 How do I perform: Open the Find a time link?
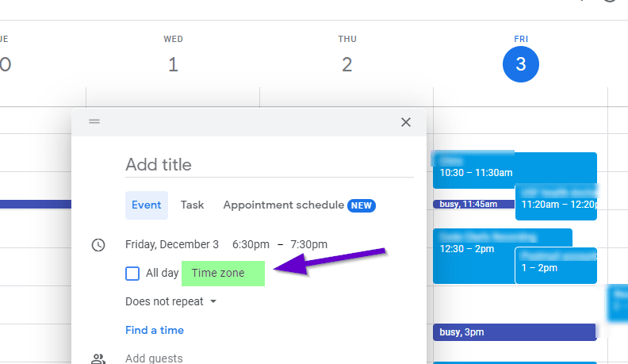coord(155,330)
